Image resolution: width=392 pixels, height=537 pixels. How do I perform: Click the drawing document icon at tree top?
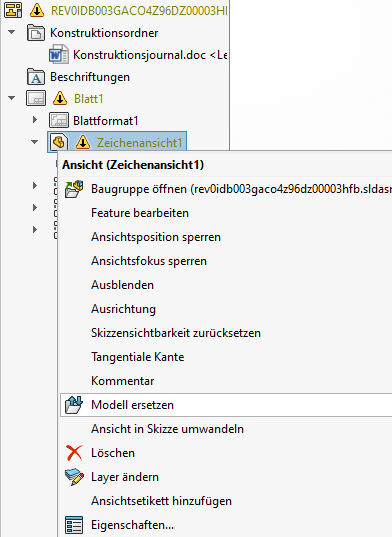pos(13,10)
